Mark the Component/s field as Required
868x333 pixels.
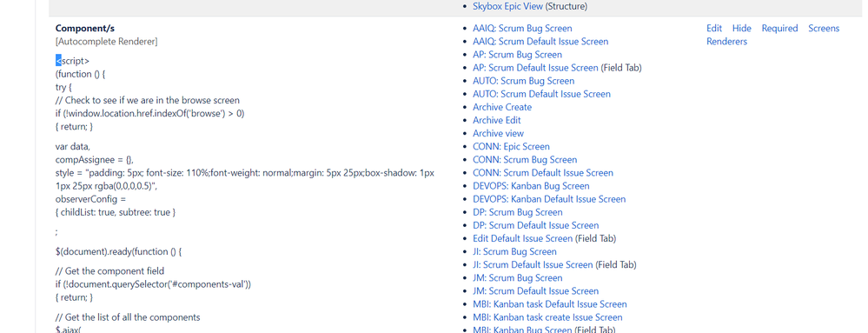point(779,29)
